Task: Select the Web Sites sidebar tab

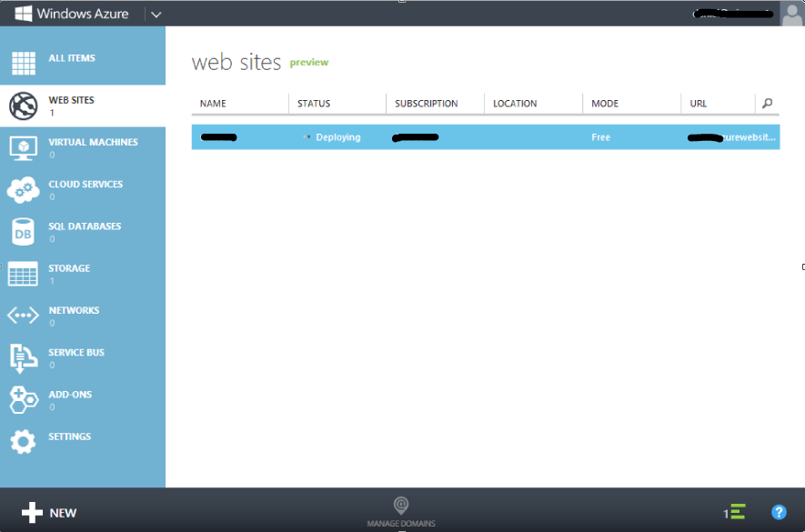Action: tap(82, 105)
